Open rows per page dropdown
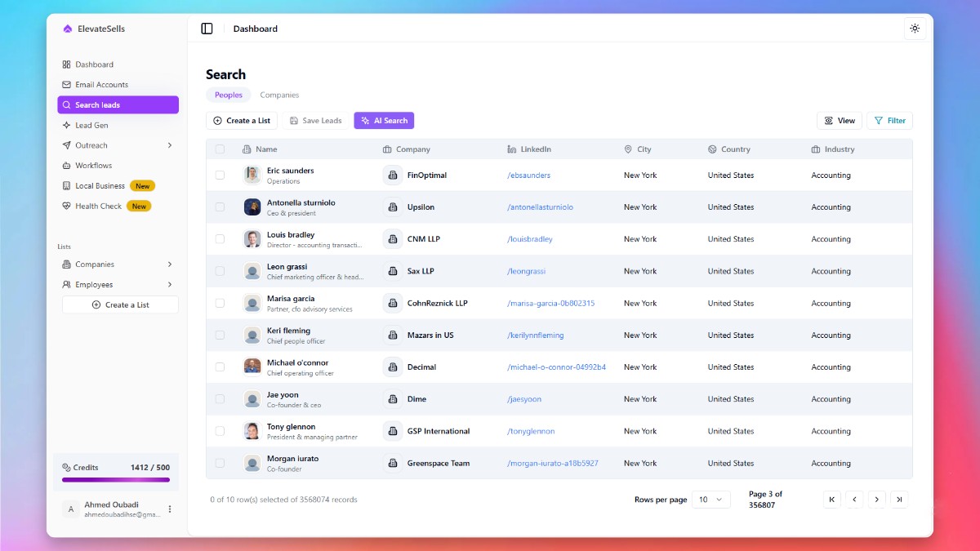 (710, 500)
